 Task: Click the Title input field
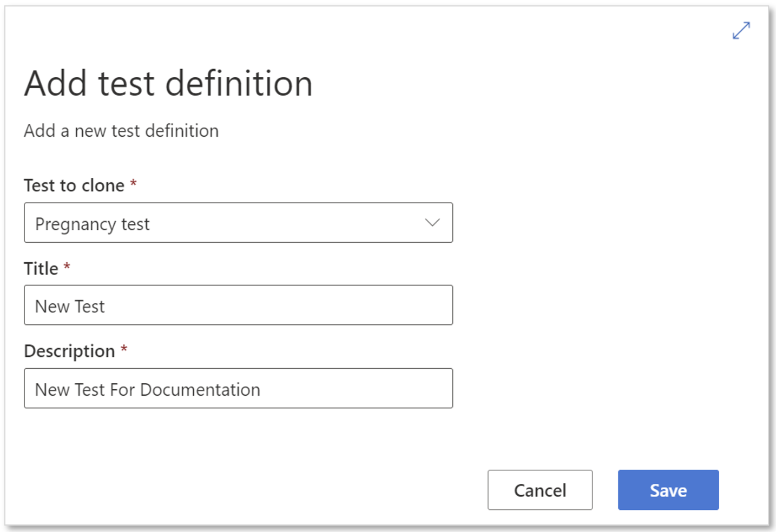tap(238, 305)
